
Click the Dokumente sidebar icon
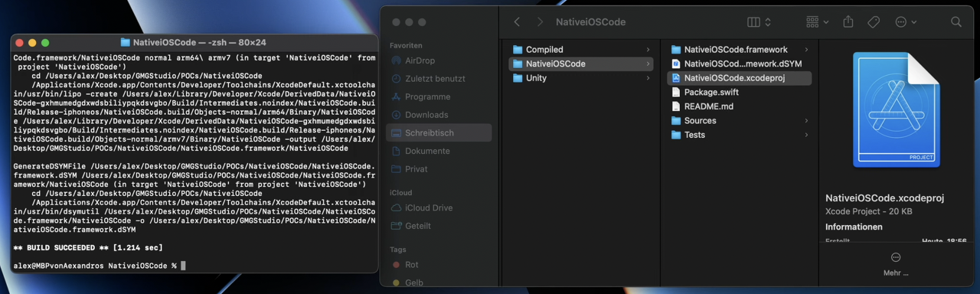pos(396,151)
